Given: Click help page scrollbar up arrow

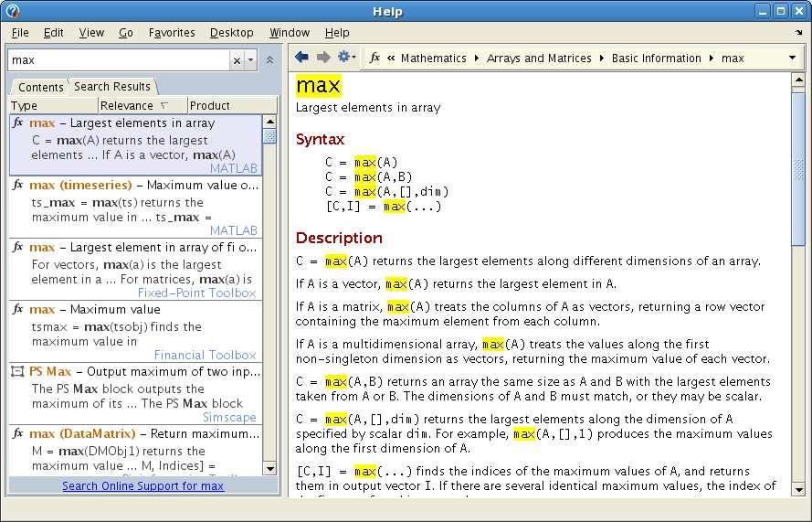Looking at the screenshot, I should (x=798, y=80).
